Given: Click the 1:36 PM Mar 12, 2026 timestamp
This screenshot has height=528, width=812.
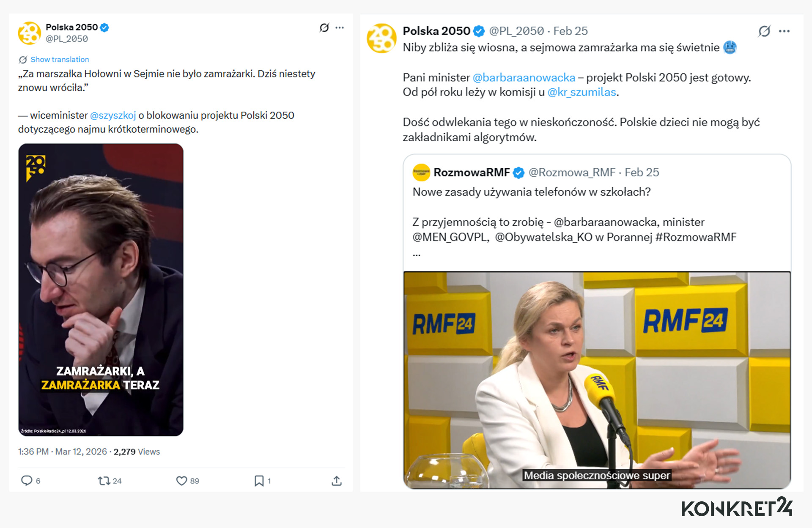Looking at the screenshot, I should pyautogui.click(x=63, y=451).
